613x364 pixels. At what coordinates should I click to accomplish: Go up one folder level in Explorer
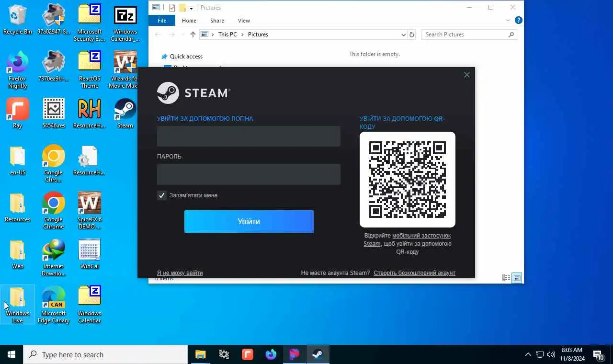(193, 34)
